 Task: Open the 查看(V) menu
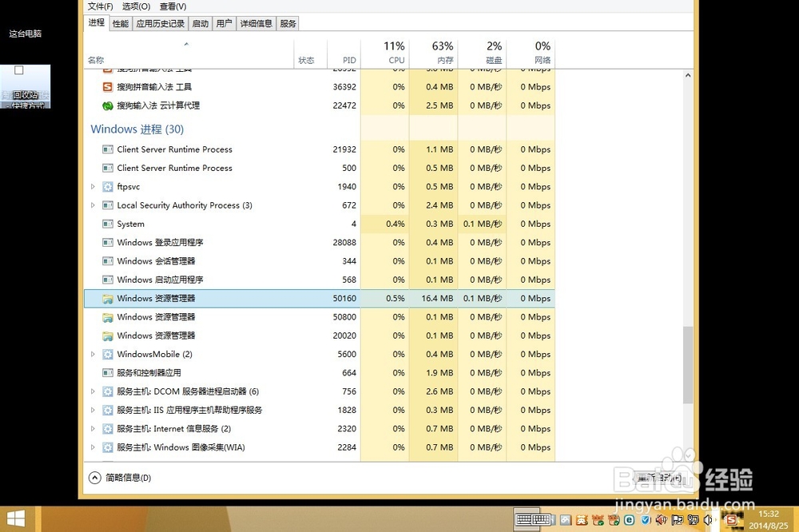pyautogui.click(x=173, y=6)
